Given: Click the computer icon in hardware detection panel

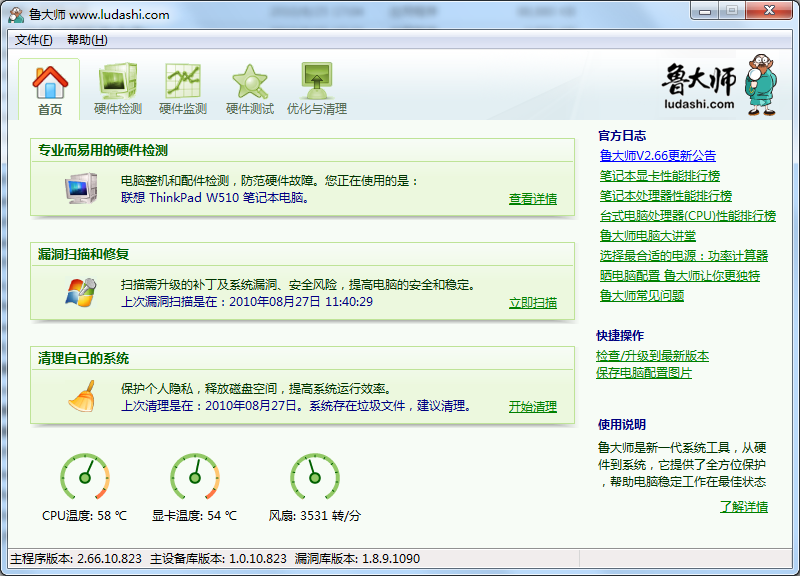Looking at the screenshot, I should pyautogui.click(x=81, y=188).
